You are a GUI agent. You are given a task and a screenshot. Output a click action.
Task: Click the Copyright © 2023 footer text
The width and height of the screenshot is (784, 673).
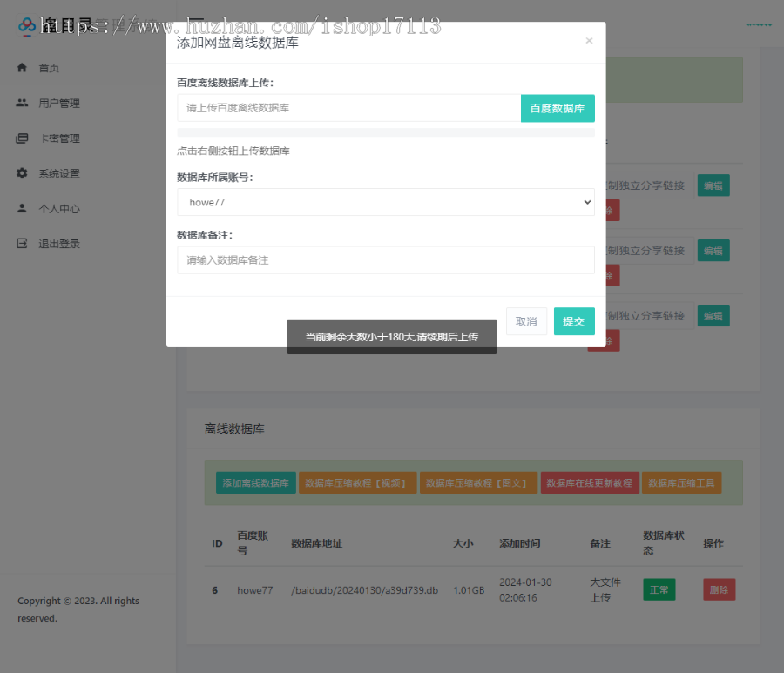(x=78, y=609)
